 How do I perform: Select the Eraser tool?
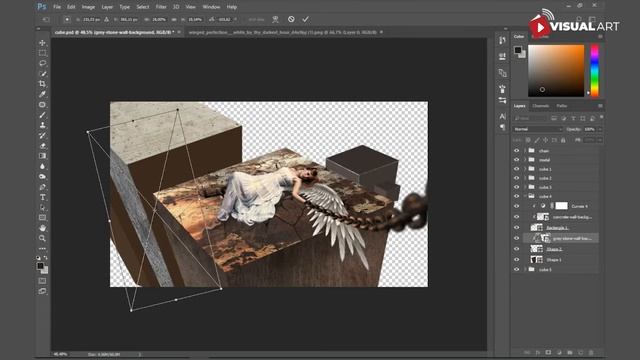click(42, 146)
